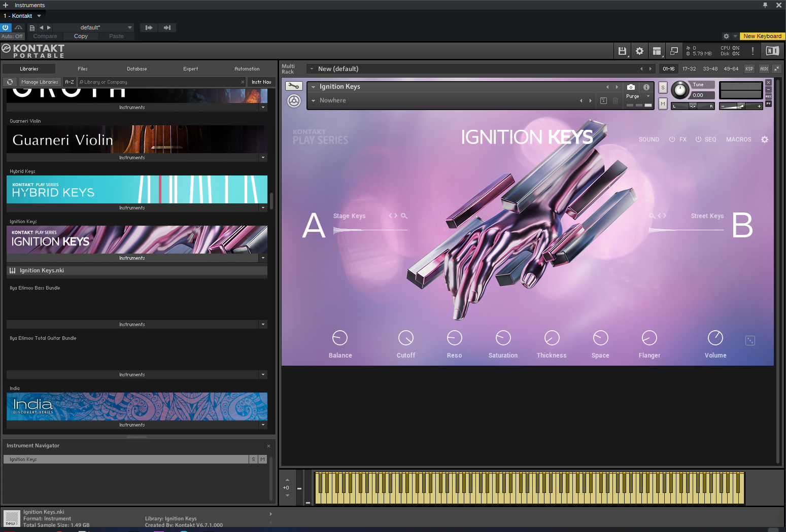Open the MACROS page

[739, 139]
